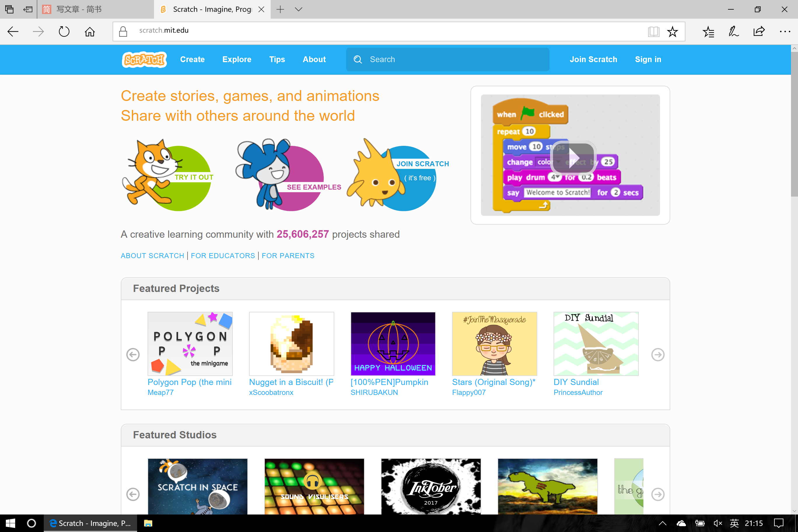Open author Flappy007's profile link
The height and width of the screenshot is (532, 798).
pyautogui.click(x=468, y=393)
